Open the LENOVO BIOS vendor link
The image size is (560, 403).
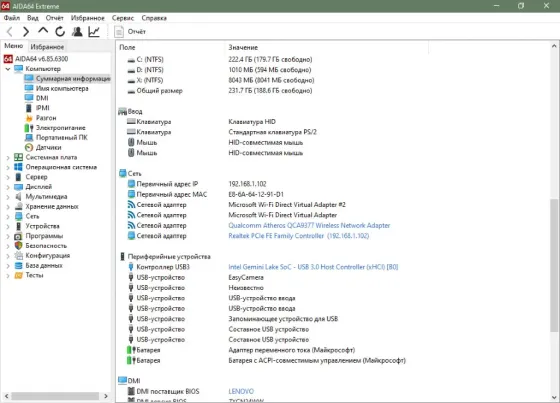point(241,392)
